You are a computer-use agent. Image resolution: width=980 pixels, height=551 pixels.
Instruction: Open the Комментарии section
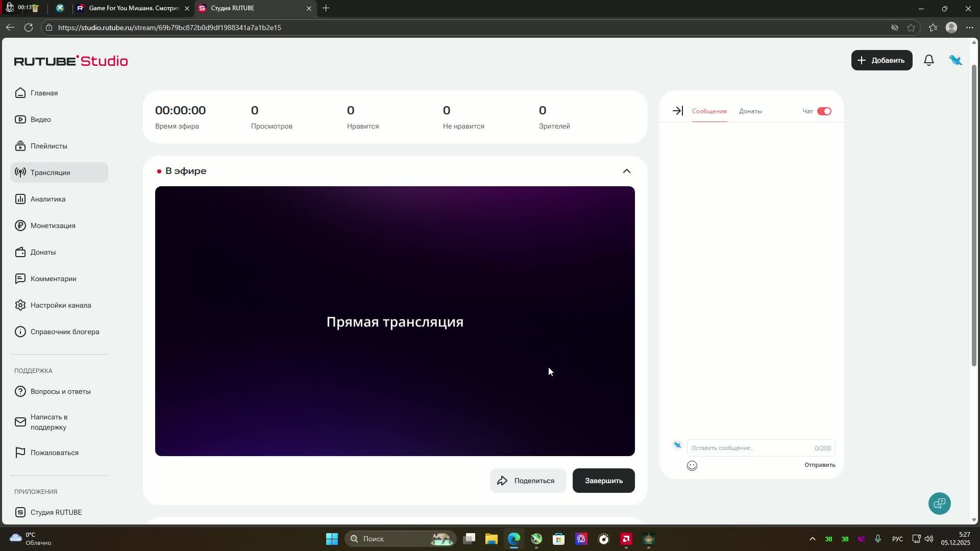(x=53, y=279)
